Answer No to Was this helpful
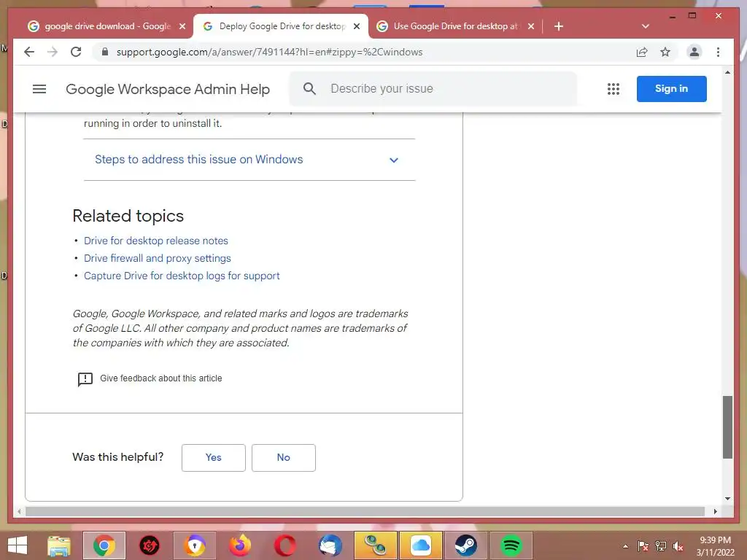 [x=284, y=458]
